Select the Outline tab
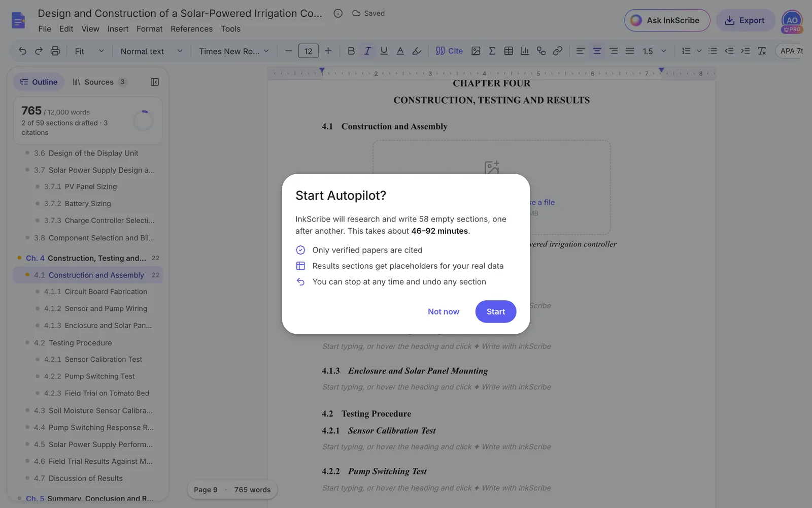Screen dimensions: 812x508 39,82
